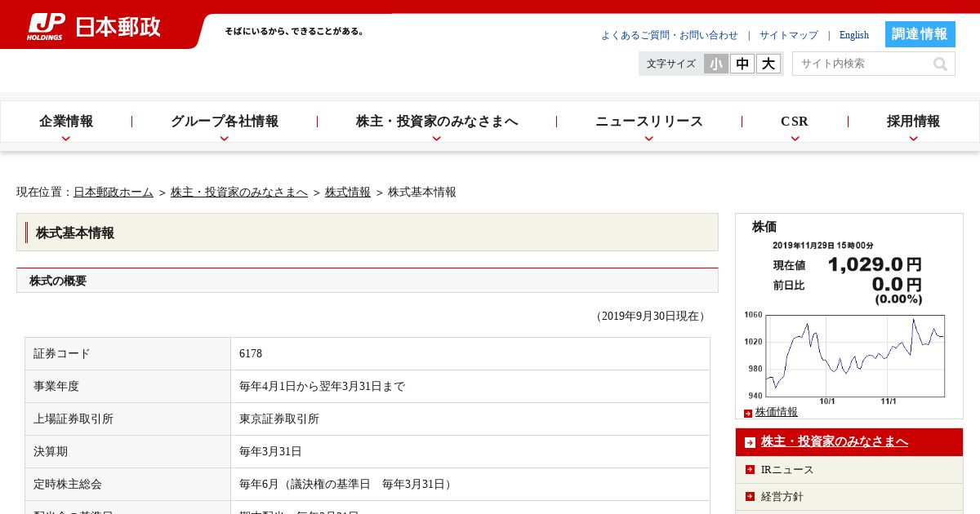Expand the 株主・投資家のみなさまへ nav chevron
Image resolution: width=980 pixels, height=514 pixels.
pyautogui.click(x=437, y=139)
